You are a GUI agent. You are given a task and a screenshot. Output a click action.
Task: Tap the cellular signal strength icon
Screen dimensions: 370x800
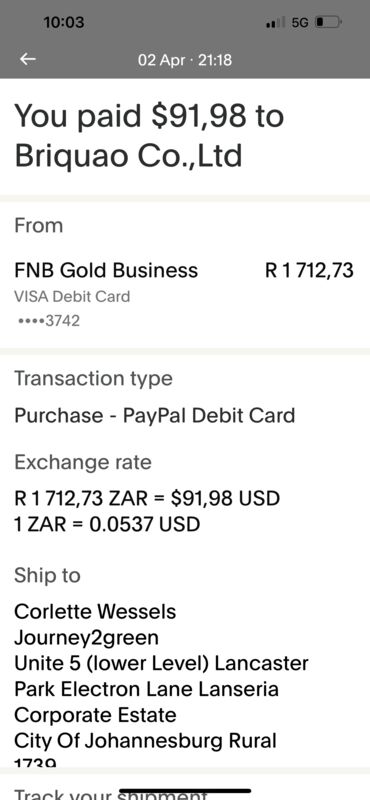click(x=276, y=23)
